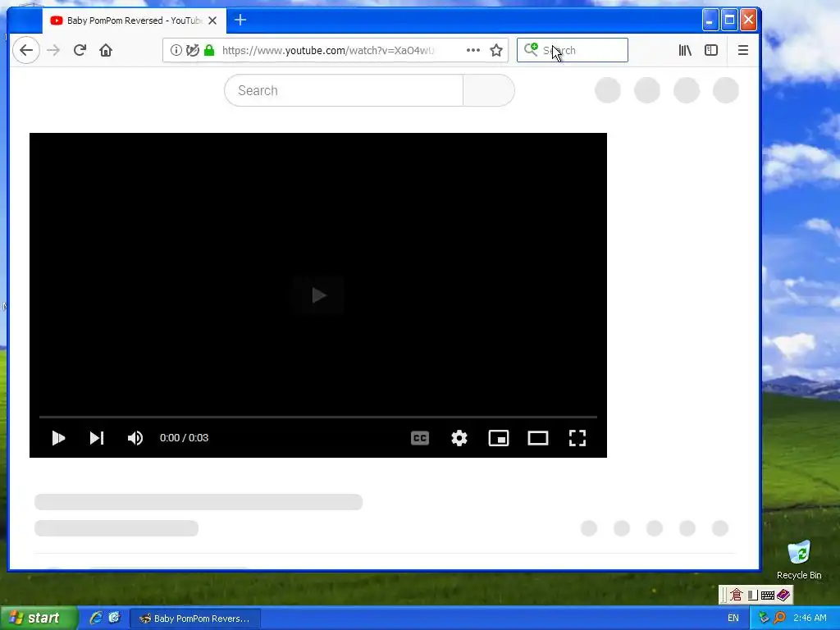The height and width of the screenshot is (630, 840).
Task: Open the player settings gear
Action: point(459,438)
